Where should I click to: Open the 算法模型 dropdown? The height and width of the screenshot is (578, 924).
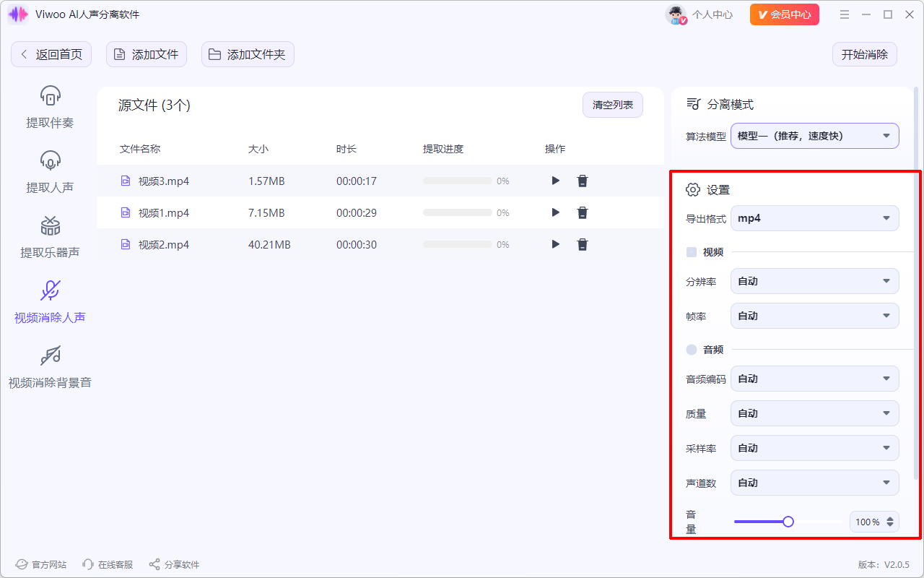815,136
